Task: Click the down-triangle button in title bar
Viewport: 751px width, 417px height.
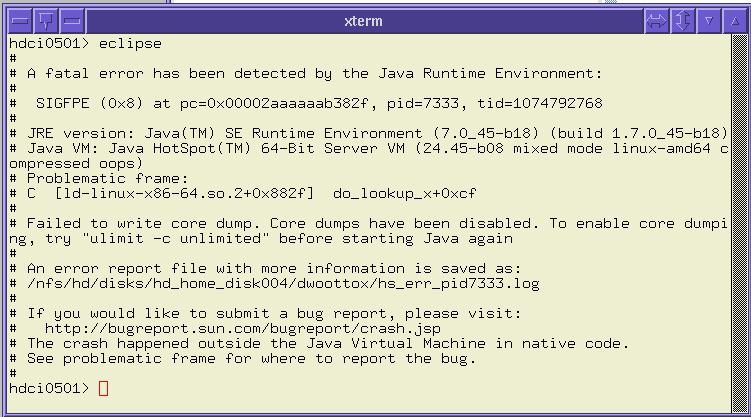Action: pos(708,20)
